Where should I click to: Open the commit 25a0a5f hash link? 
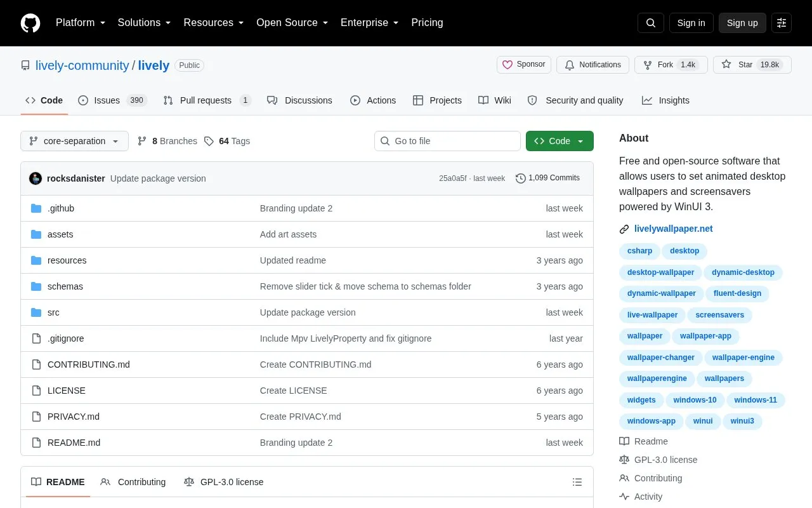click(x=452, y=178)
